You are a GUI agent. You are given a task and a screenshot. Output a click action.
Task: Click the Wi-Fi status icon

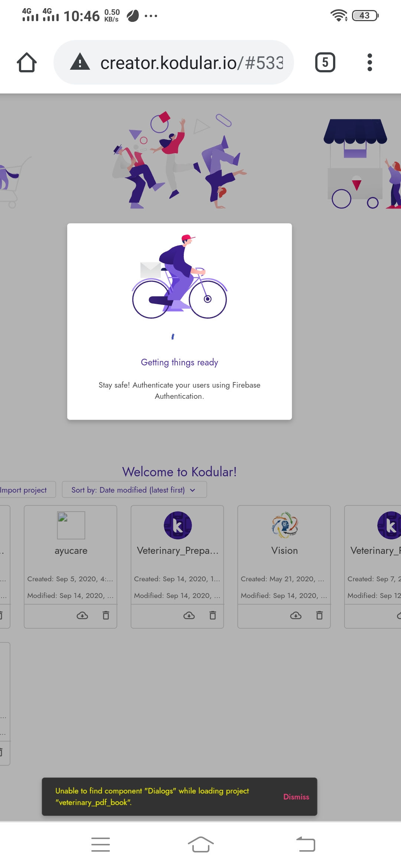(x=339, y=15)
